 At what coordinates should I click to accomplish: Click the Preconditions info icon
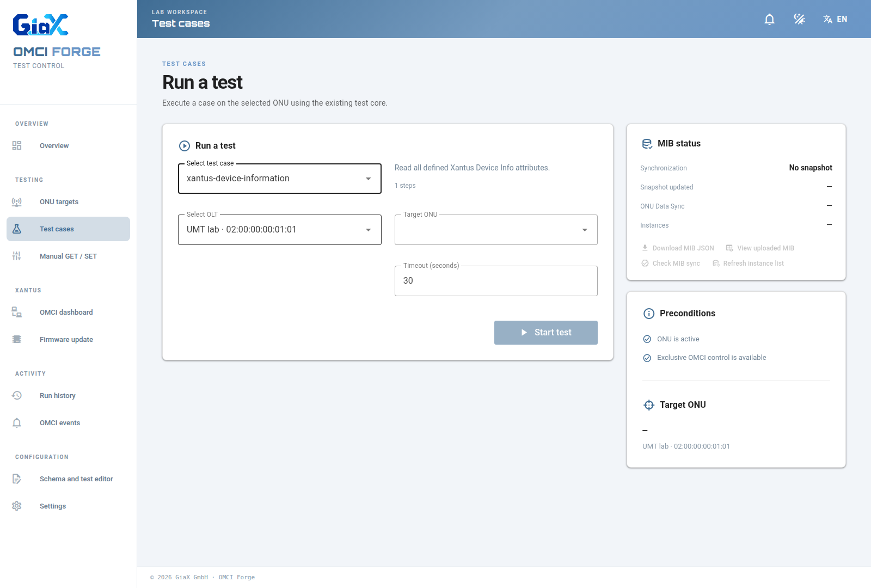649,314
